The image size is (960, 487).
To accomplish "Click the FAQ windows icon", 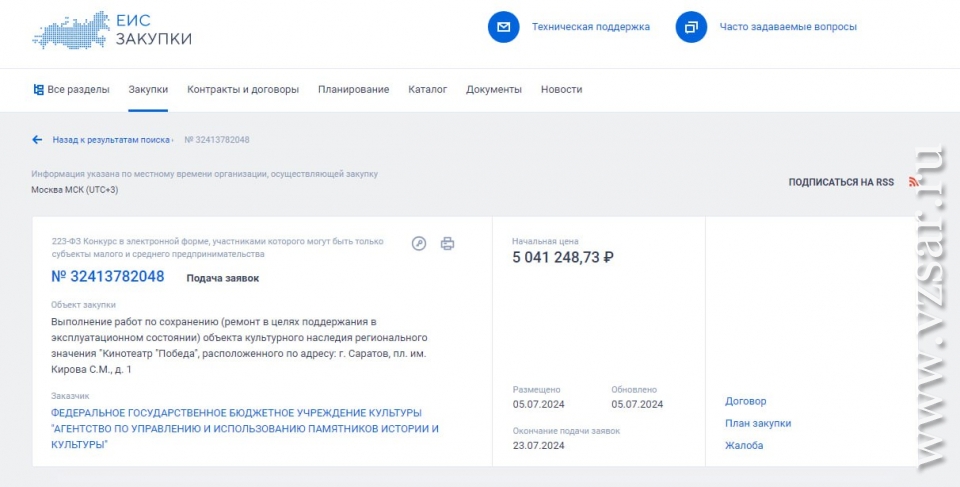I will 691,27.
